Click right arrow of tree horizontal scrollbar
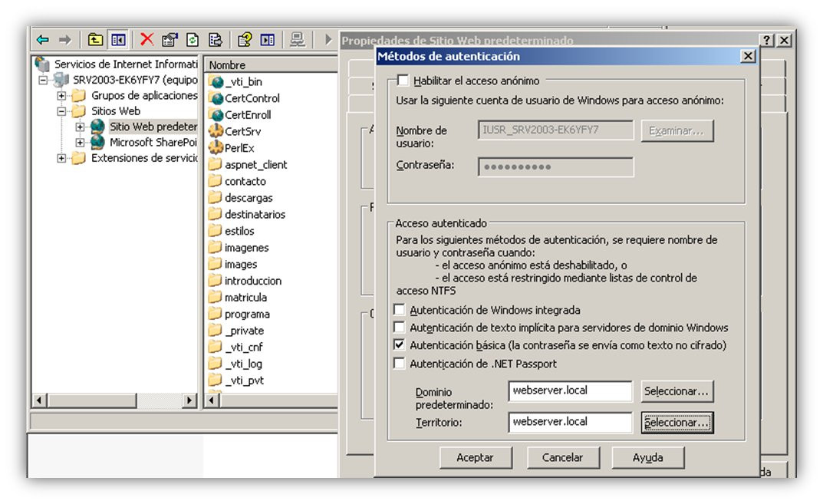The image size is (823, 504). click(189, 400)
